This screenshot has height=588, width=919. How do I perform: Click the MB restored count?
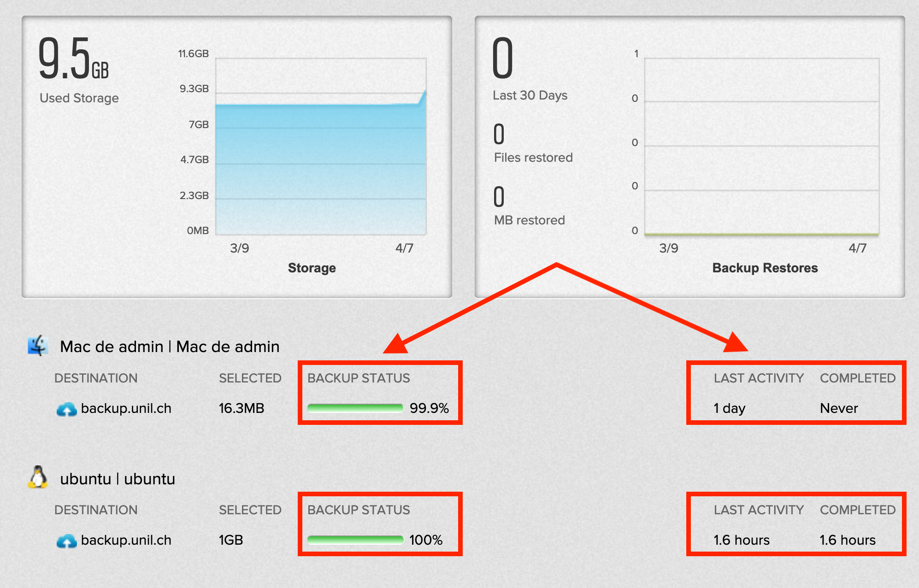coord(499,197)
